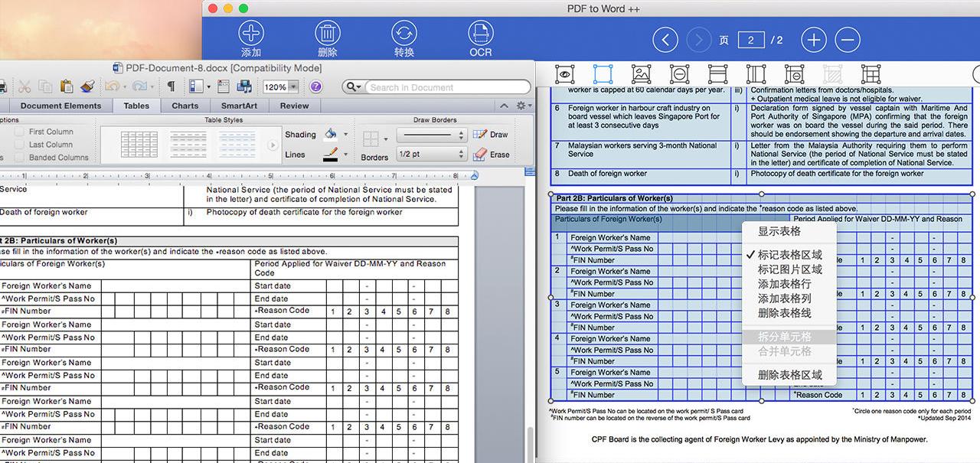Zoom out with the minus circle button
Image resolution: width=980 pixels, height=463 pixels.
[x=847, y=40]
